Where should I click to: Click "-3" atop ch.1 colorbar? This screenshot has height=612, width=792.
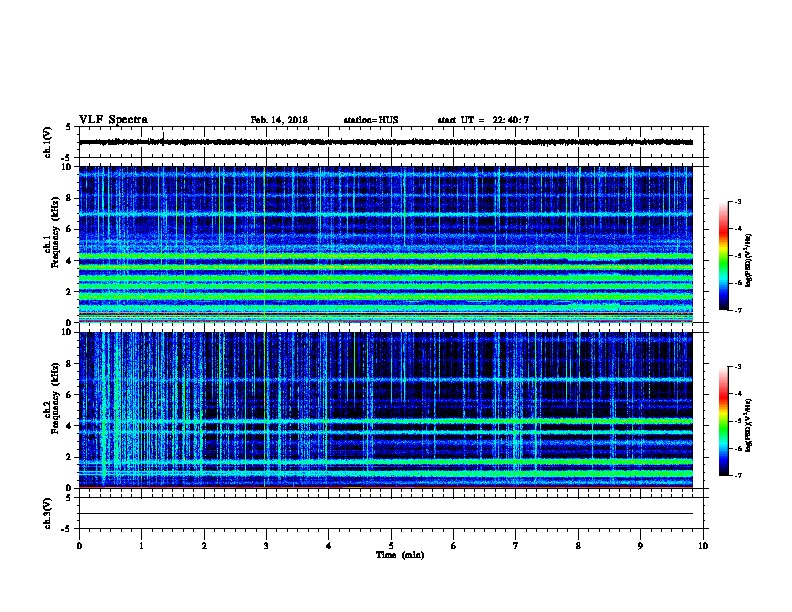click(737, 201)
